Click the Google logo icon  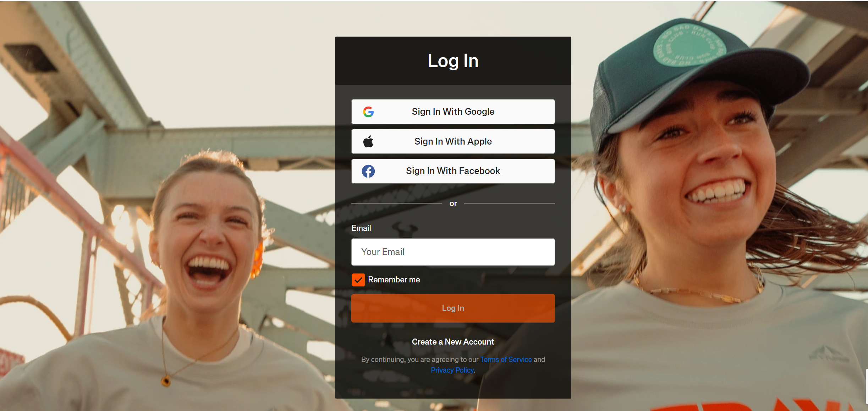point(368,112)
